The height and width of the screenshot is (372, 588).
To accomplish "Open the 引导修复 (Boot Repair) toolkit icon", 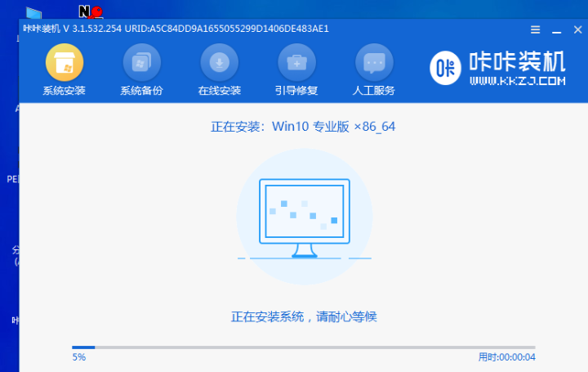I will coord(296,63).
